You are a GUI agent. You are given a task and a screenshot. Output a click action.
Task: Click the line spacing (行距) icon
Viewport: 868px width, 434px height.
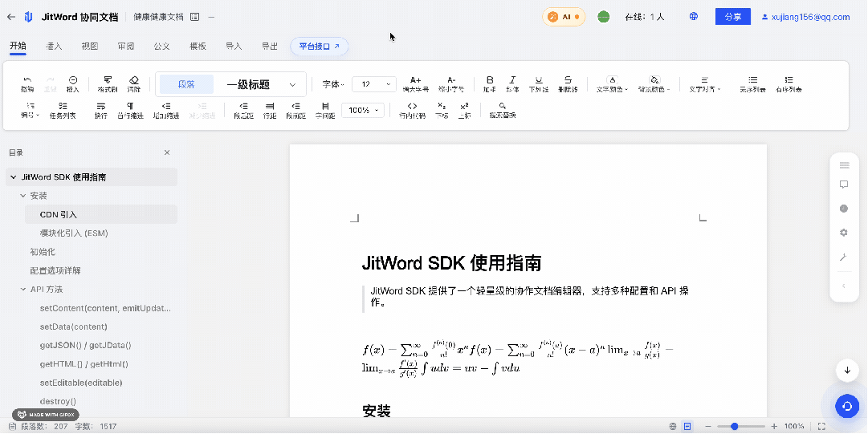(270, 110)
